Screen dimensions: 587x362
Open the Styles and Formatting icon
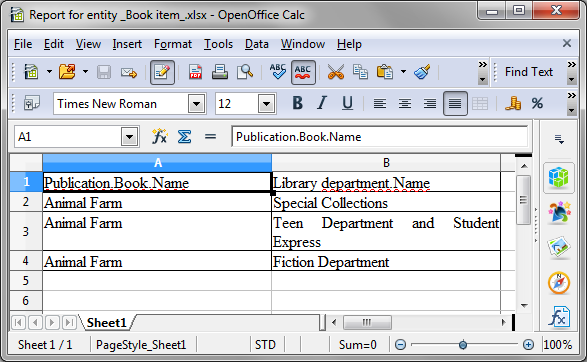(x=31, y=103)
